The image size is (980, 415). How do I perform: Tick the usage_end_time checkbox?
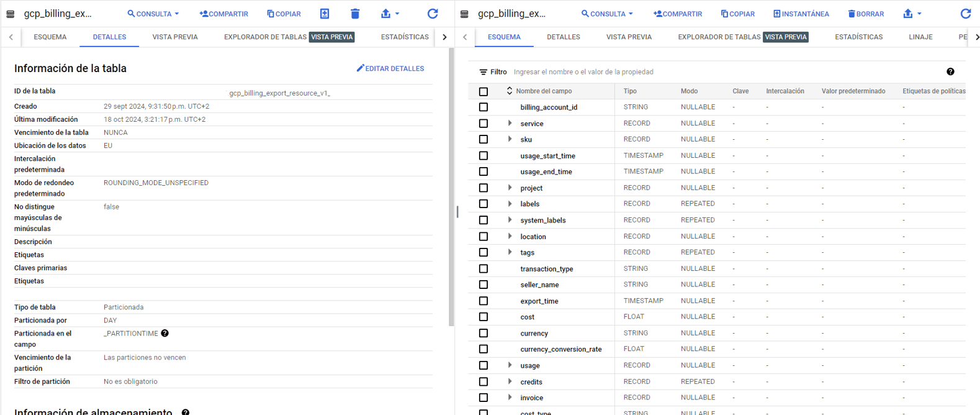coord(483,172)
